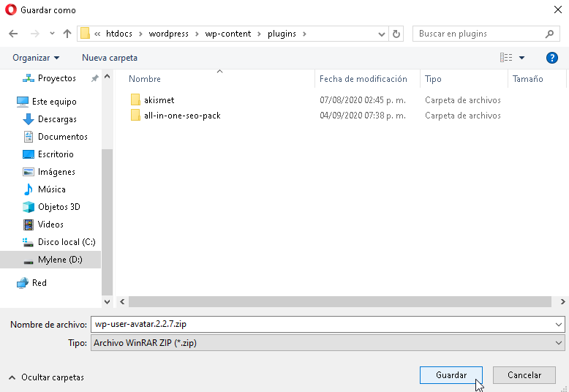Click the horizontal scrollbar left arrow
This screenshot has height=392, width=569.
(x=122, y=301)
